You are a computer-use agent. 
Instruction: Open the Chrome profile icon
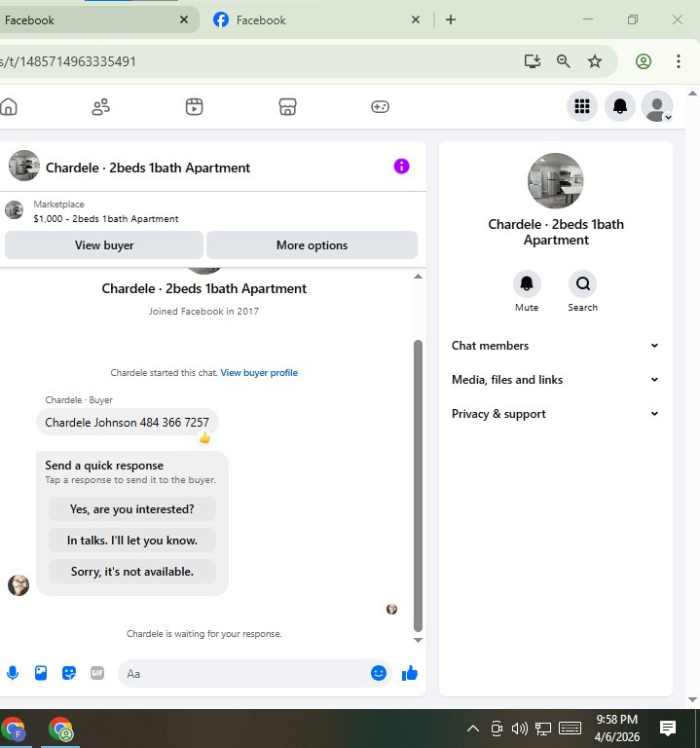click(644, 61)
